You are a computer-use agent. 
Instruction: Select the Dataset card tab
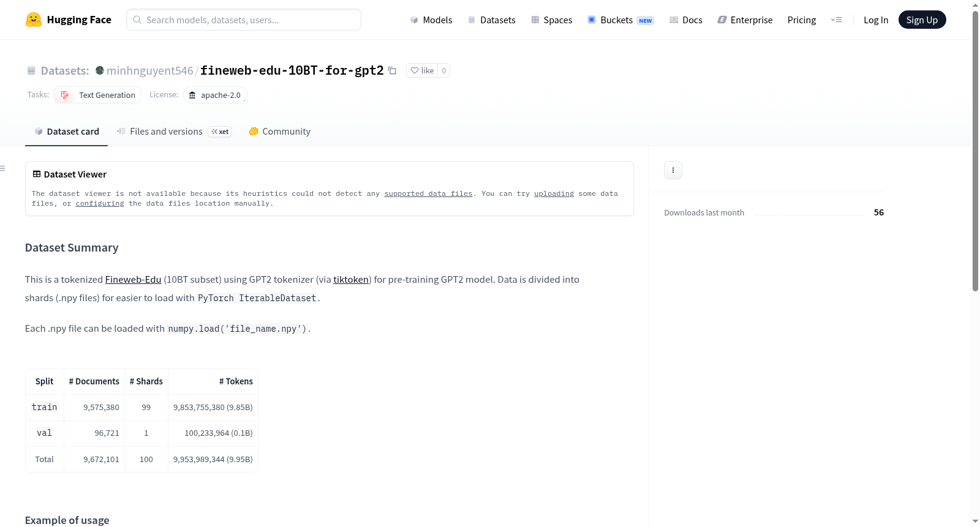pyautogui.click(x=66, y=132)
